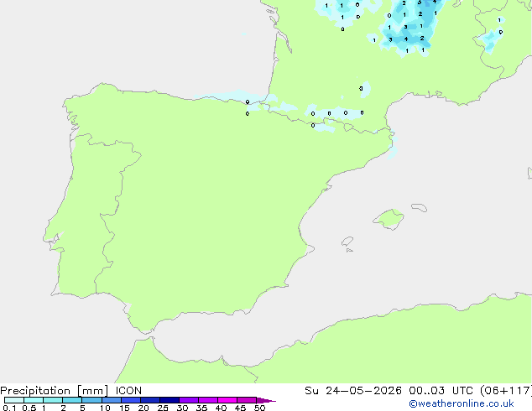Select the 30–35 mm purple legend box
The image size is (532, 411).
189,400
